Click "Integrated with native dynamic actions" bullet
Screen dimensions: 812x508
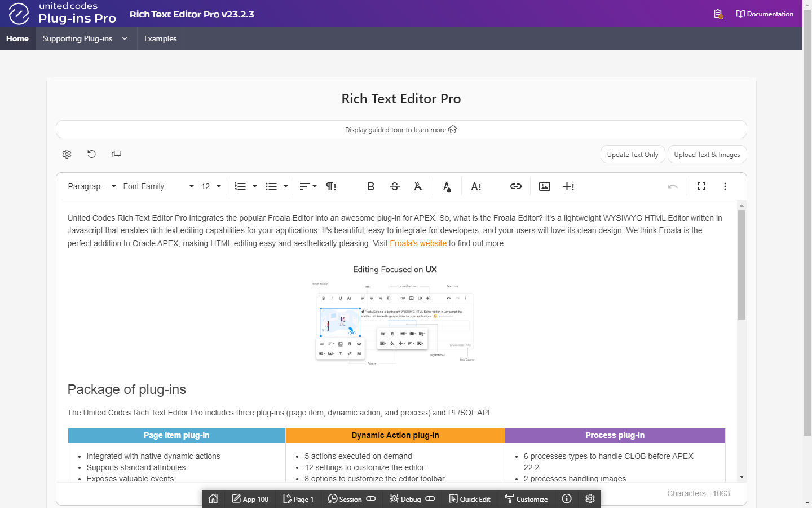click(x=153, y=456)
